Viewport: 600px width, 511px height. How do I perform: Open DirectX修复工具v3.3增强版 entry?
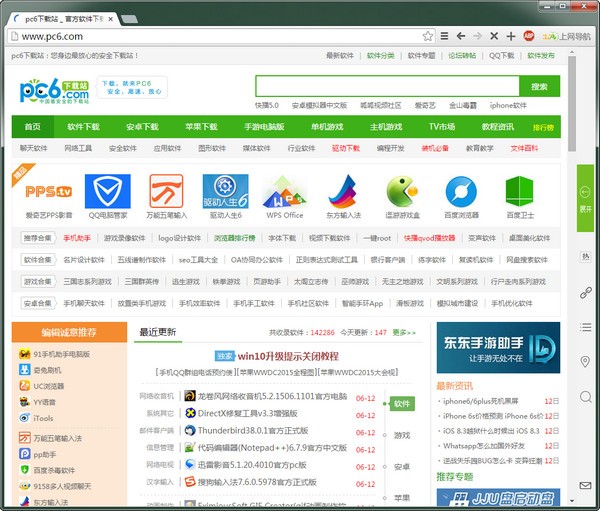(x=248, y=413)
